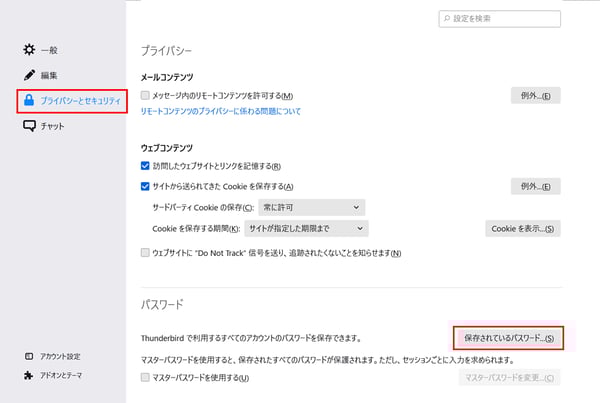Click the chat bubble icon for チャット
The width and height of the screenshot is (600, 403).
point(29,126)
